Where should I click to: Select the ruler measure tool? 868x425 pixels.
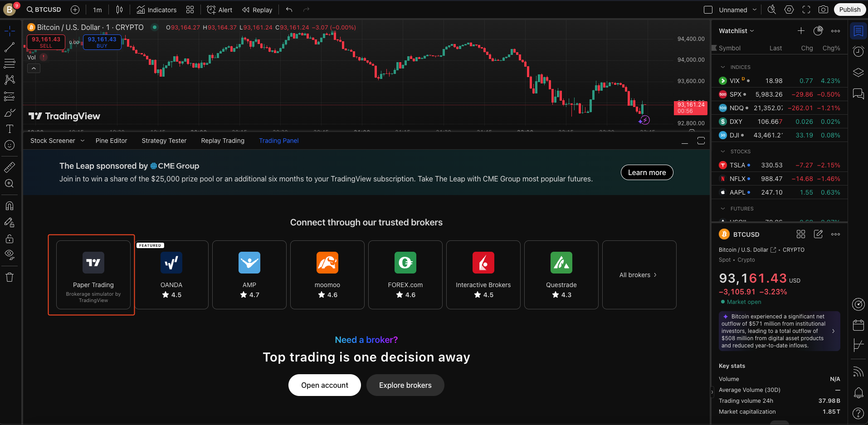[10, 167]
